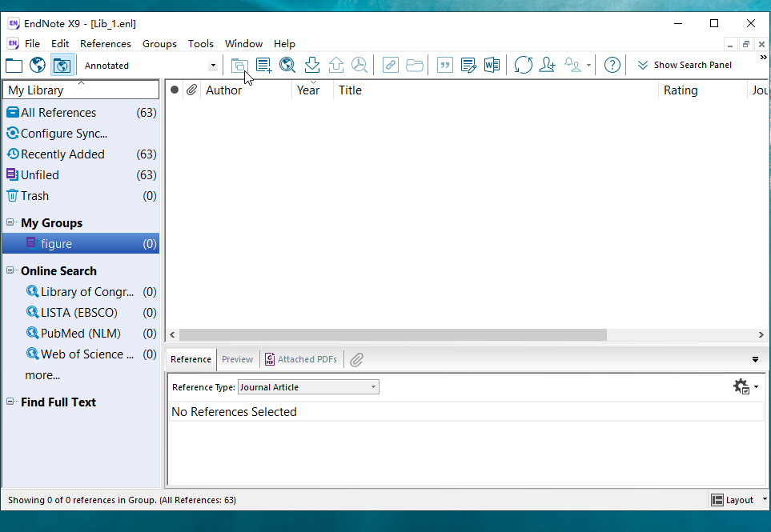Click Export up-arrow icon
Viewport: 771px width, 532px height.
pyautogui.click(x=335, y=65)
